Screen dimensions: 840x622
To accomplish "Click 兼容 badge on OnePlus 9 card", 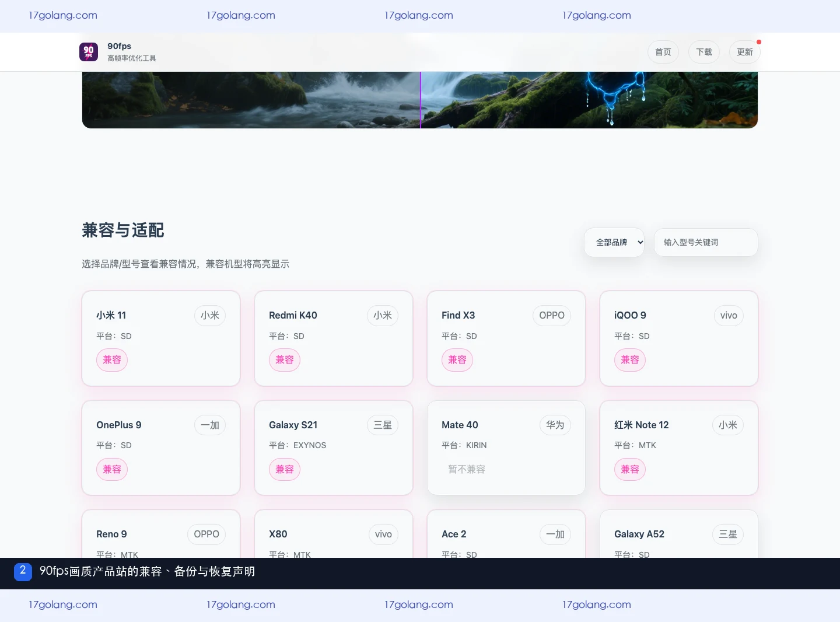I will 112,470.
